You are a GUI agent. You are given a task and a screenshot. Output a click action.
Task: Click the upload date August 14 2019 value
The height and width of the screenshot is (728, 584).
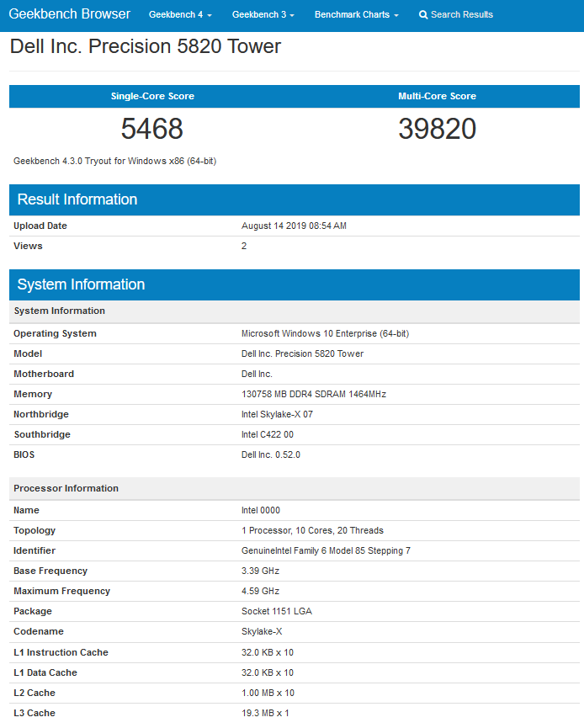294,226
